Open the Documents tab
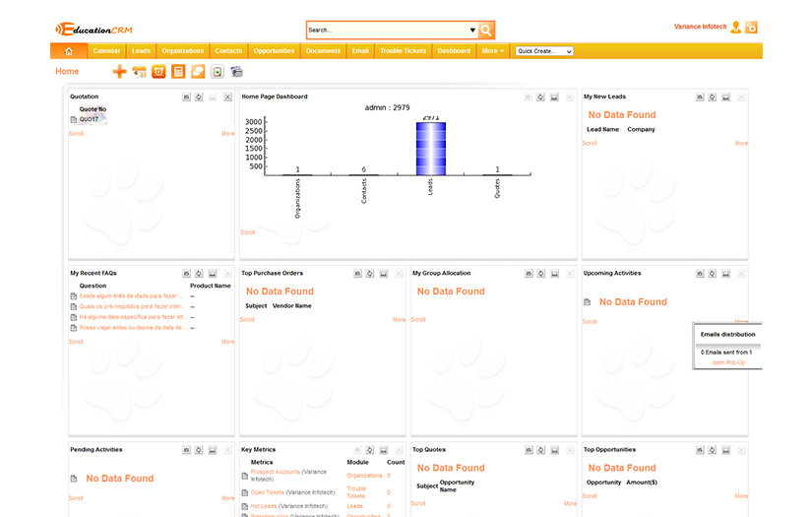 coord(323,51)
